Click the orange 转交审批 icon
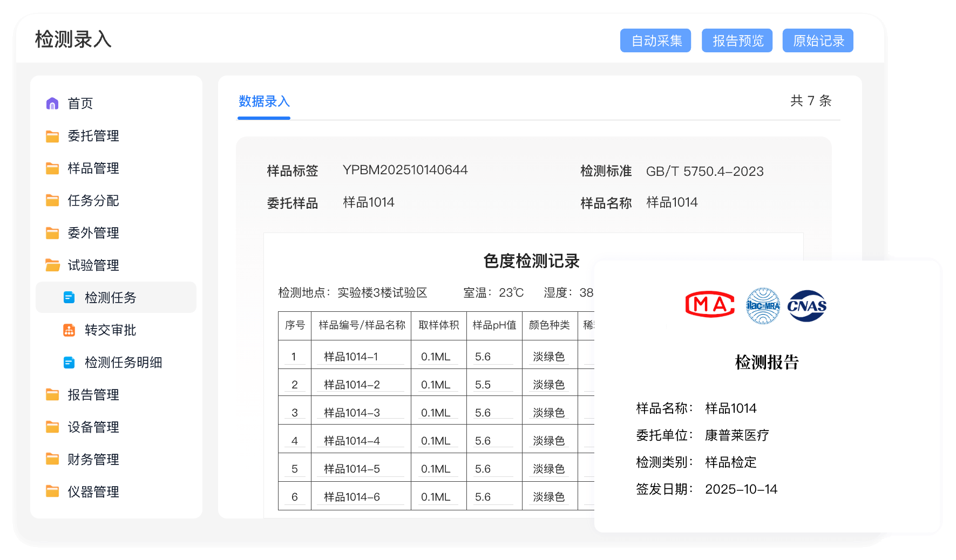Screen dimensions: 956x560 click(69, 330)
